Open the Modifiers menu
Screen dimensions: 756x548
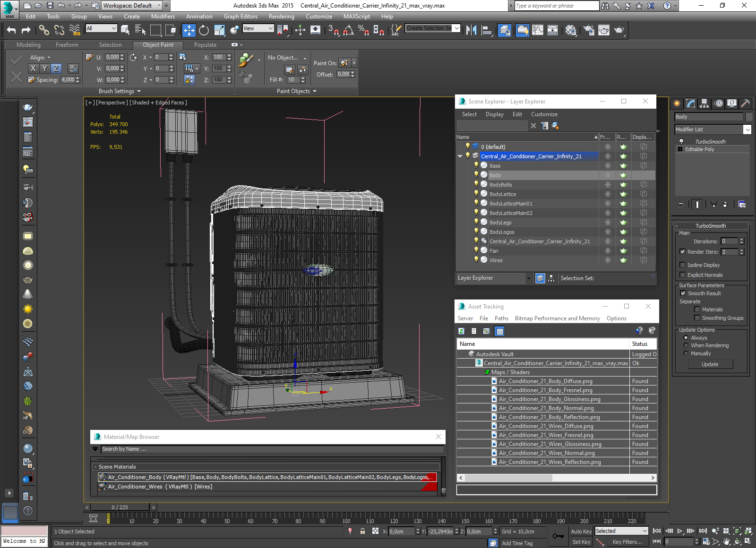click(x=163, y=17)
